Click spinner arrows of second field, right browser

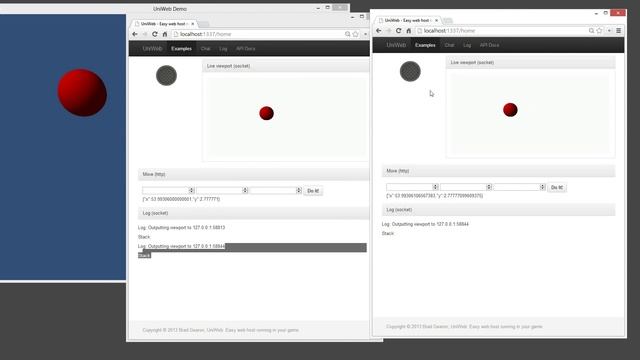489,187
